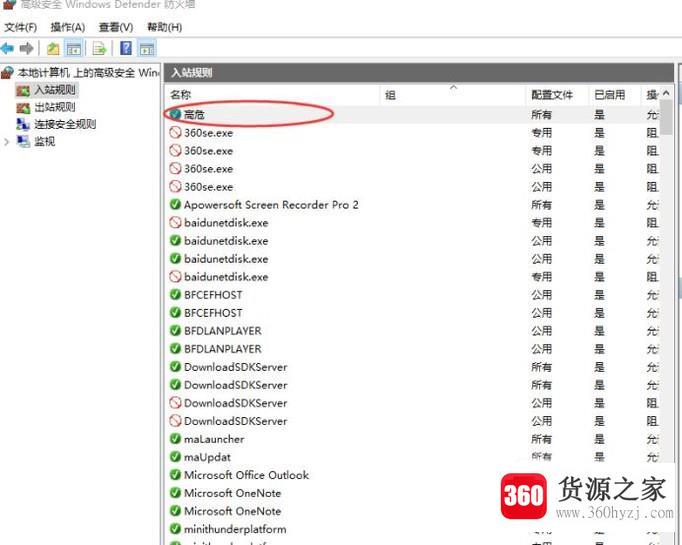Click the green check beside Microsoft Office Outlook

[x=175, y=475]
